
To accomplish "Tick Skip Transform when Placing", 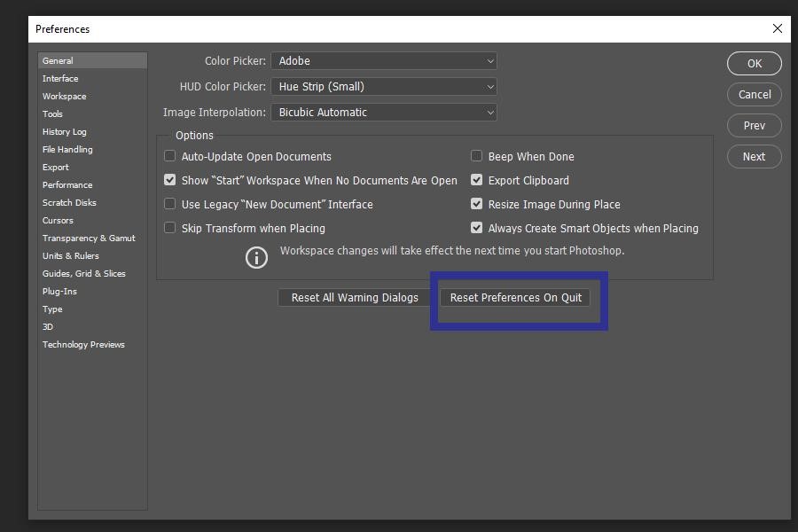I will pos(169,228).
